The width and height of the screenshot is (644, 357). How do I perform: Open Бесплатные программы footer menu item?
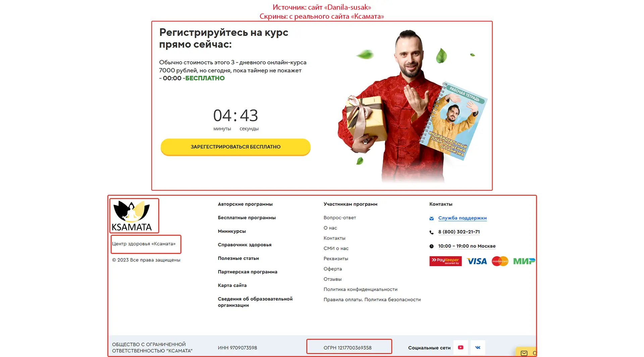[x=247, y=218]
